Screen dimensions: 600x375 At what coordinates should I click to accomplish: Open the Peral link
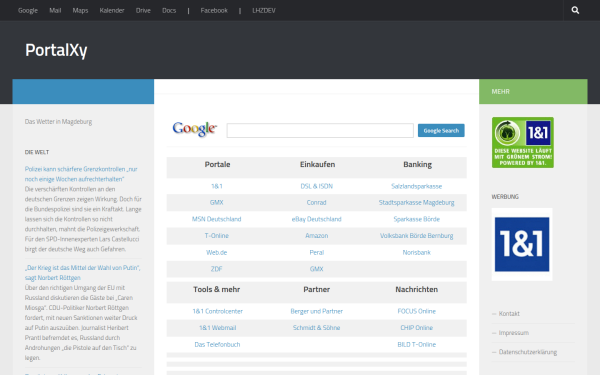click(x=316, y=252)
